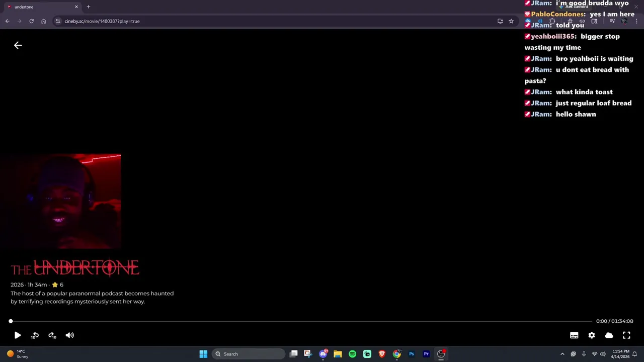Click the video progress bar scrubber
This screenshot has width=644, height=362.
pos(11,321)
